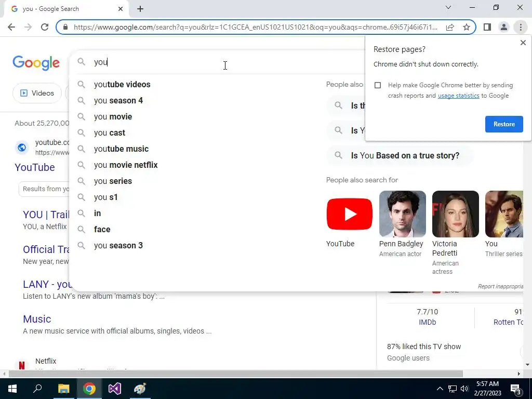The height and width of the screenshot is (399, 532).
Task: Choose suggestion 'you series'
Action: [x=113, y=181]
